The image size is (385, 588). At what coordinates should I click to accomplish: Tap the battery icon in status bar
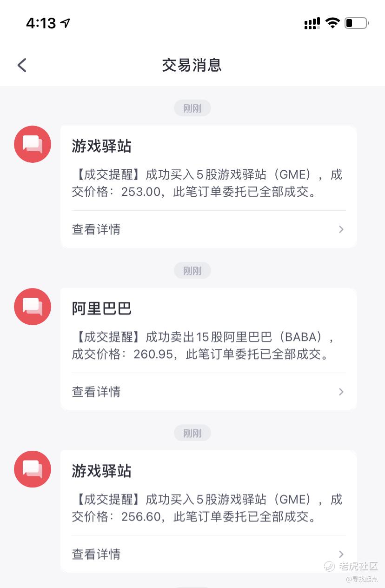click(x=357, y=23)
